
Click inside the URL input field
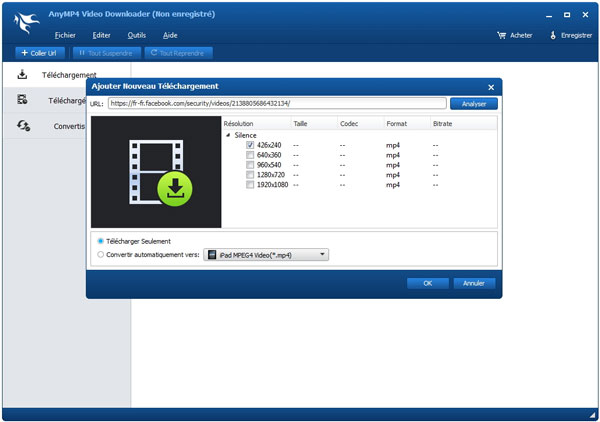pos(276,103)
